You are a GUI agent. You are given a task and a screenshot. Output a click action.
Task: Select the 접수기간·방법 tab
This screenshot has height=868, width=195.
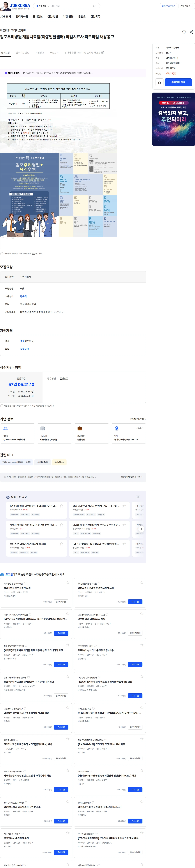point(23,53)
